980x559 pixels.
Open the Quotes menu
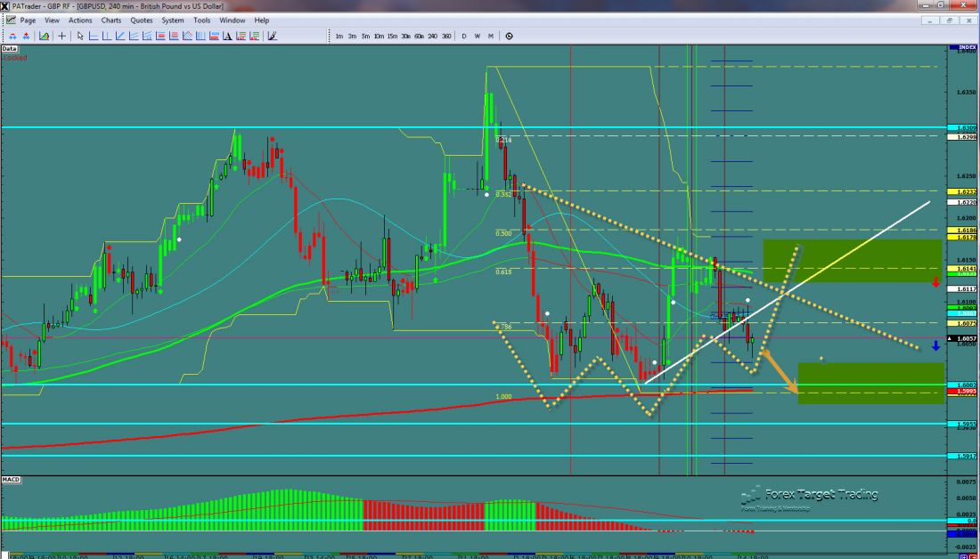click(x=141, y=20)
